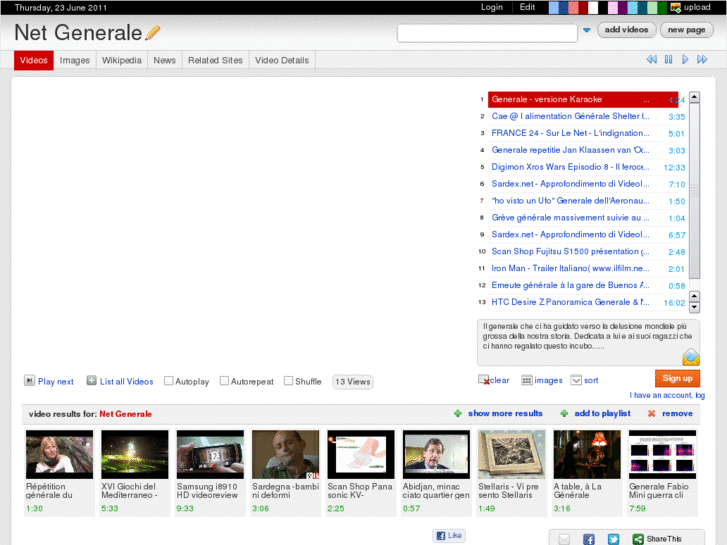727x545 pixels.
Task: Click show more results link
Action: click(x=505, y=413)
